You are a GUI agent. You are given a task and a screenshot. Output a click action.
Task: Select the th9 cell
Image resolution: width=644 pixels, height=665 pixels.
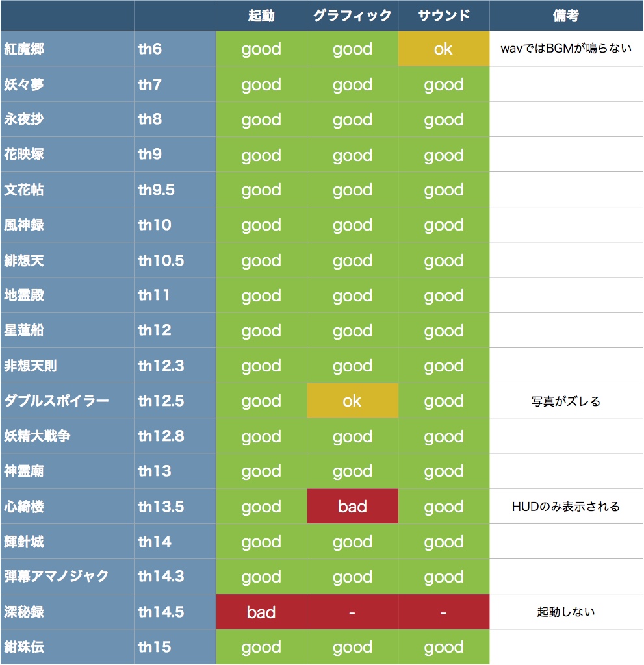click(175, 155)
